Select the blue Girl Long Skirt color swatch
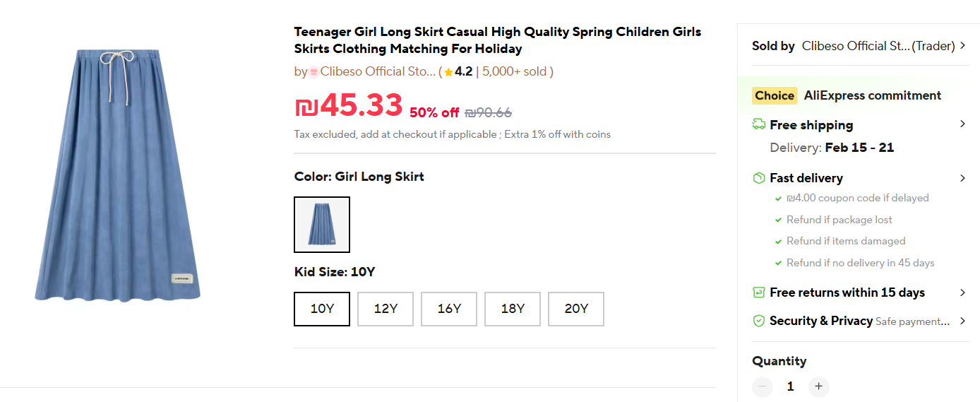Screen dimensions: 980x402 pyautogui.click(x=322, y=225)
